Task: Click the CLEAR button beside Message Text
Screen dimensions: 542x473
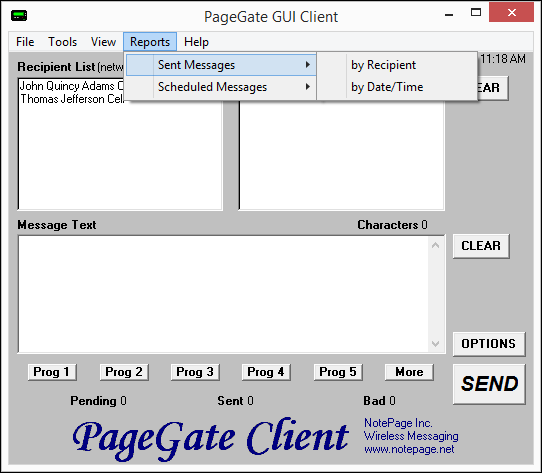Action: (x=481, y=246)
